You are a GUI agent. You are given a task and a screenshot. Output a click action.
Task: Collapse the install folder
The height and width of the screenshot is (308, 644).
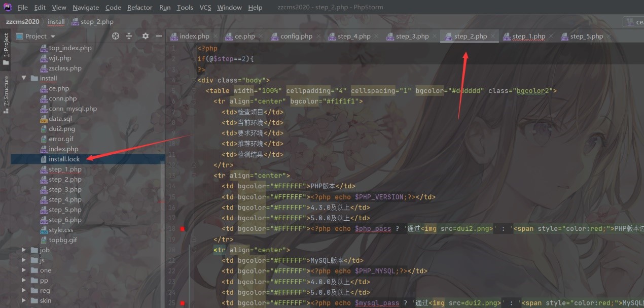24,78
